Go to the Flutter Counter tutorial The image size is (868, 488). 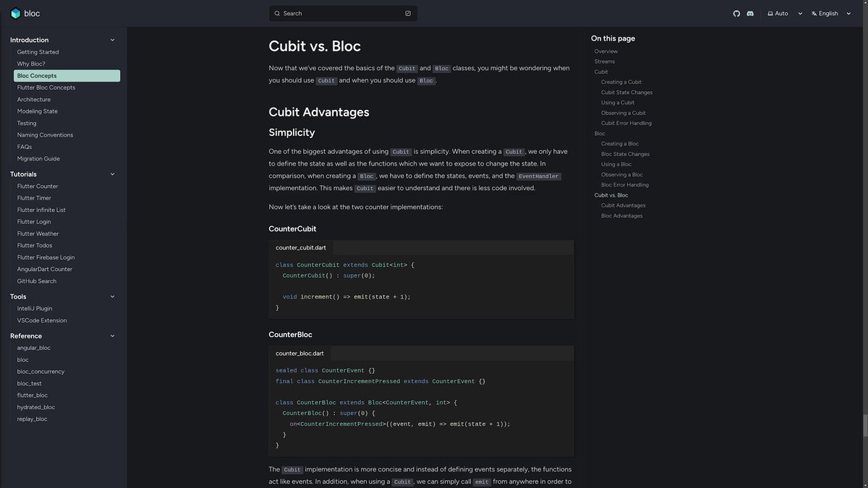(x=38, y=187)
